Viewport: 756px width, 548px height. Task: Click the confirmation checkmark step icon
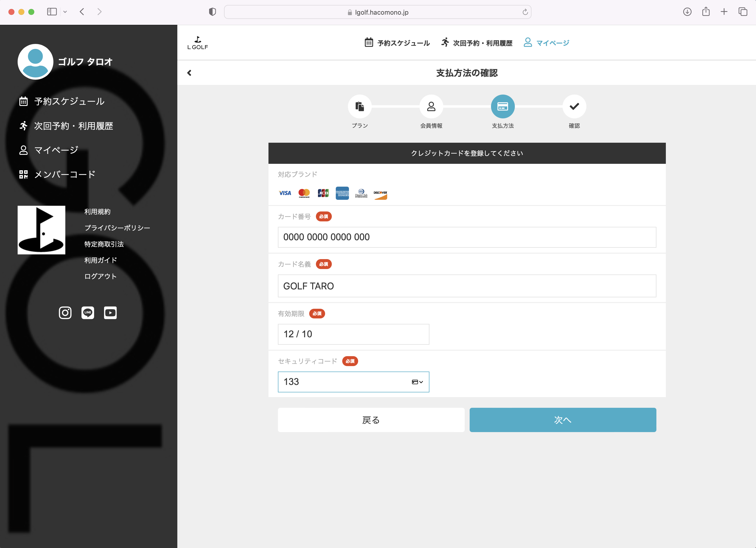(x=574, y=106)
